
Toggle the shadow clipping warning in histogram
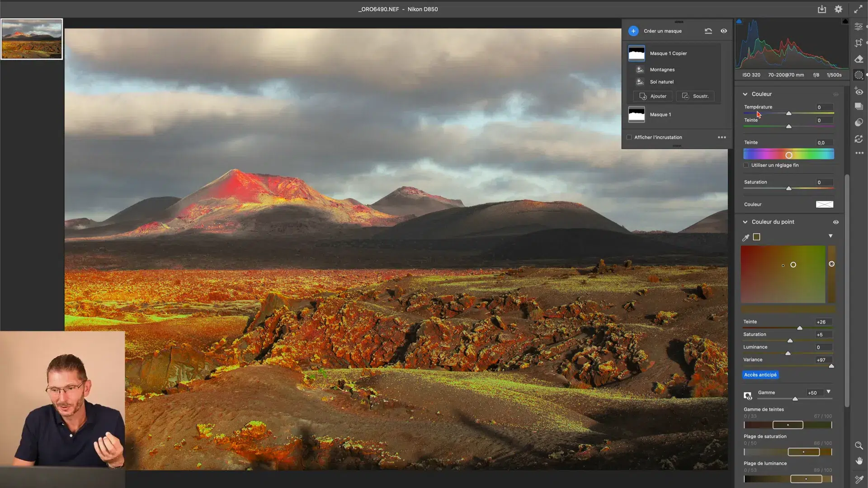(x=739, y=21)
